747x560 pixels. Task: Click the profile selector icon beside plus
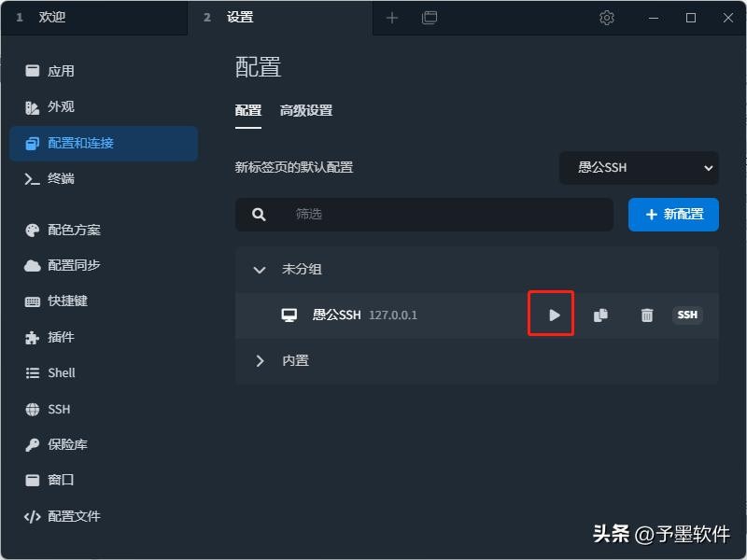[x=430, y=18]
